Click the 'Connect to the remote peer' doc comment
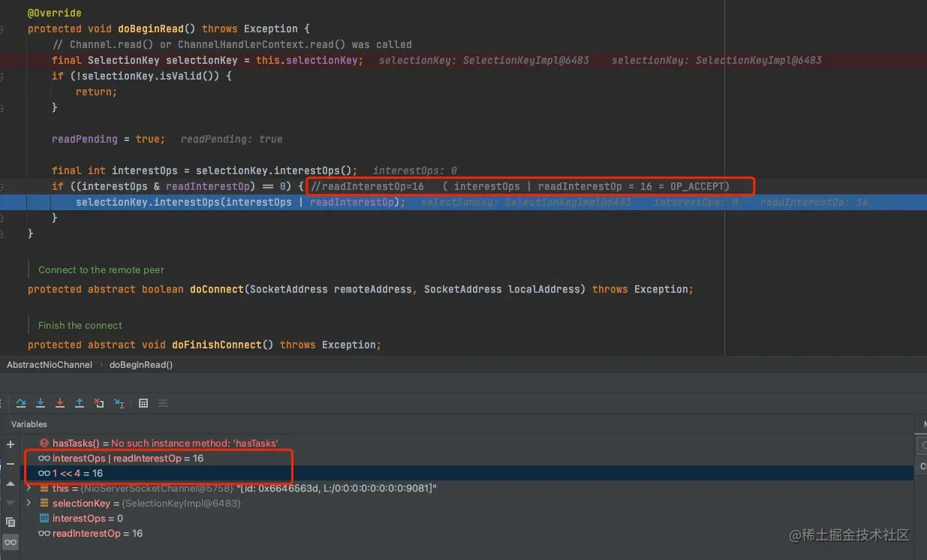 pos(101,269)
